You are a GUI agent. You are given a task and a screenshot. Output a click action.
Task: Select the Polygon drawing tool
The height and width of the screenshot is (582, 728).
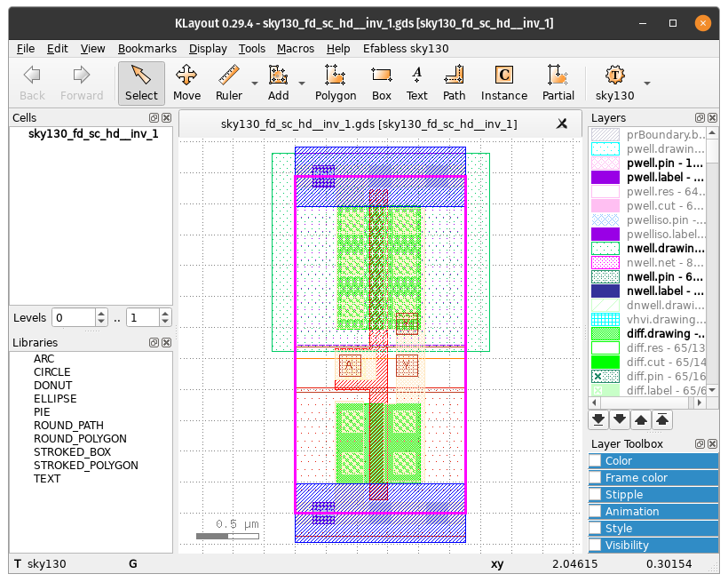tap(336, 84)
